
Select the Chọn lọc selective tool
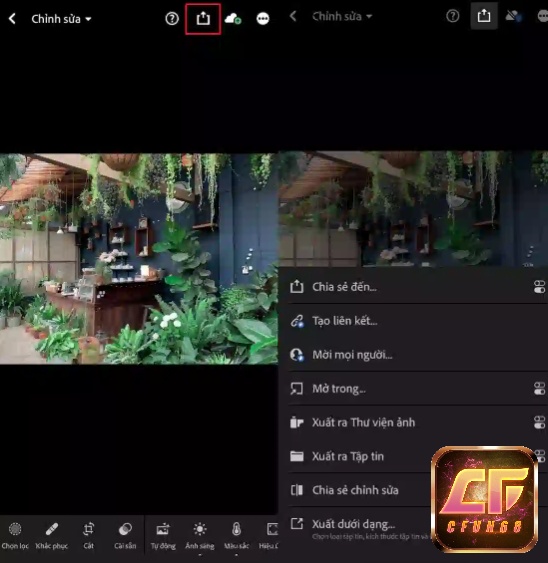point(15,536)
